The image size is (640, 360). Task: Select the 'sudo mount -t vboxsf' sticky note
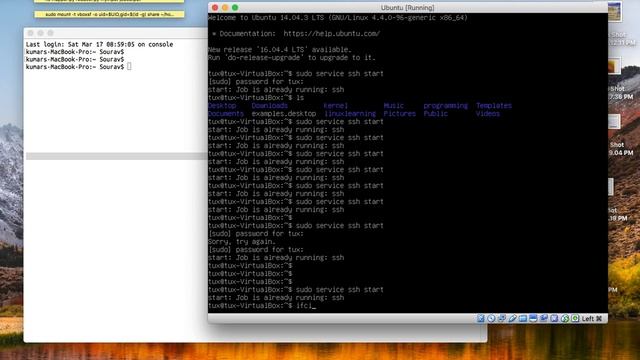coord(109,14)
